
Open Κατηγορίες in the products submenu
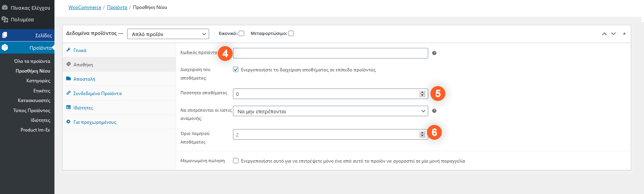(38, 81)
